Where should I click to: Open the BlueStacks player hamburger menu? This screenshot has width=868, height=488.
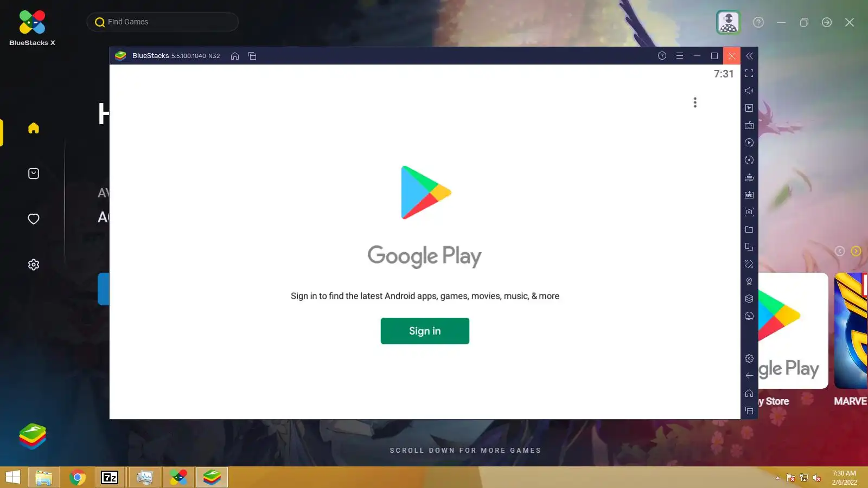pyautogui.click(x=679, y=56)
